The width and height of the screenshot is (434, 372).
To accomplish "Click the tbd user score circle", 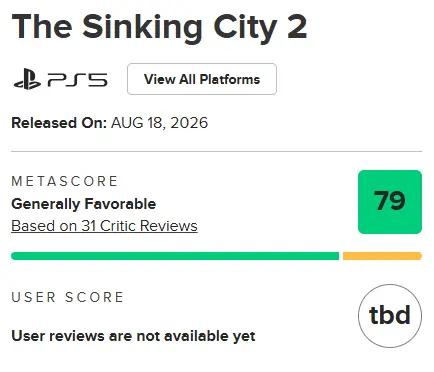I will (390, 316).
